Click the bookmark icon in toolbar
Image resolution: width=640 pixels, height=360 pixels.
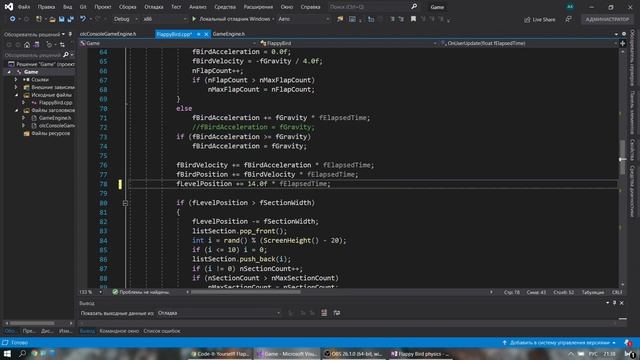click(x=413, y=19)
